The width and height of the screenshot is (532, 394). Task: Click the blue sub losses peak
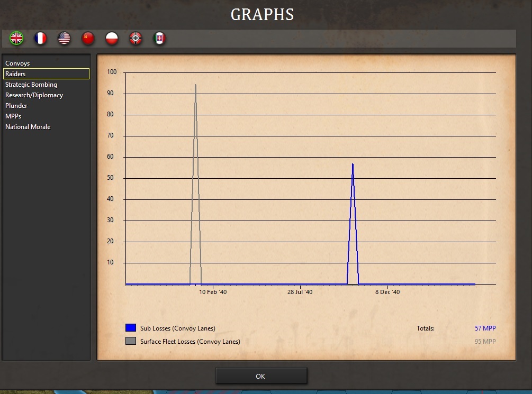[353, 166]
